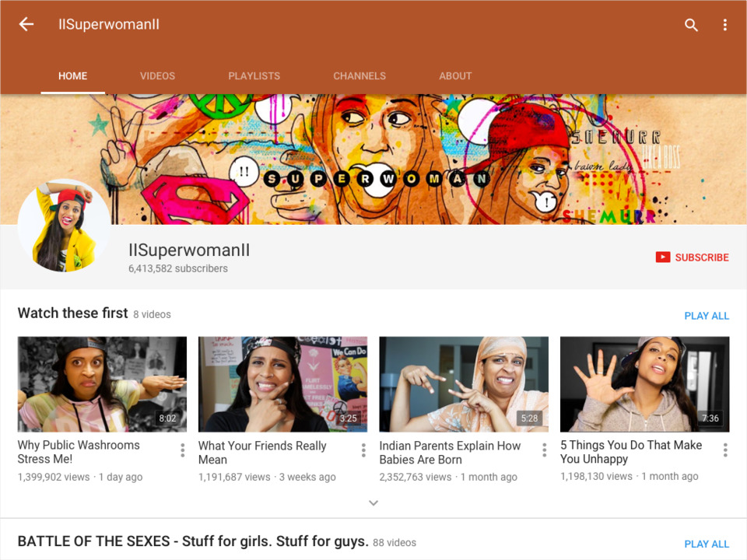Screen dimensions: 747x560
Task: Click 2,352,763 views · 1 month ago
Action: point(448,477)
